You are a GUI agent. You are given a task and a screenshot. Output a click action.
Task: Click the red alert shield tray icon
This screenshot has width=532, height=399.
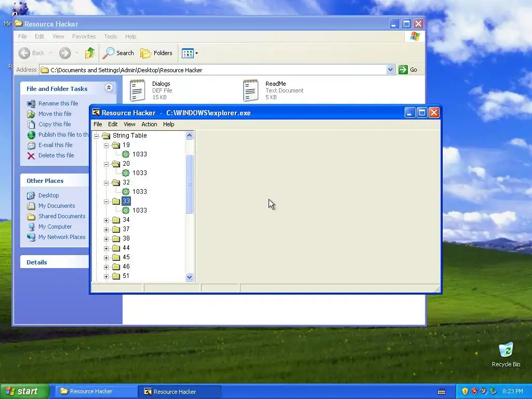[474, 391]
